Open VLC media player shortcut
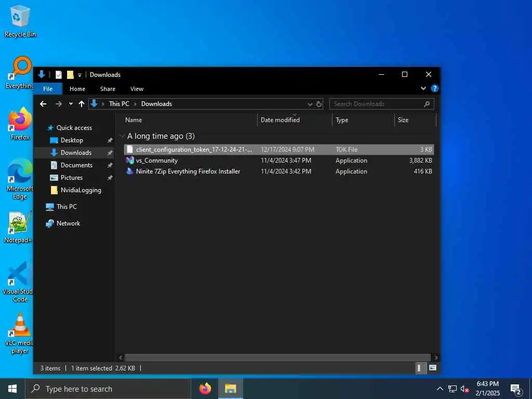Image resolution: width=532 pixels, height=399 pixels. click(x=20, y=334)
